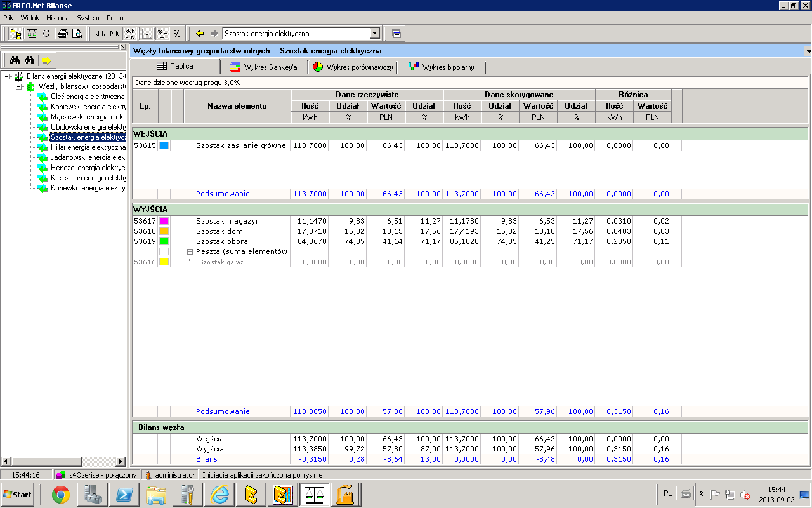812x508 pixels.
Task: Click the PL language indicator
Action: click(x=668, y=493)
